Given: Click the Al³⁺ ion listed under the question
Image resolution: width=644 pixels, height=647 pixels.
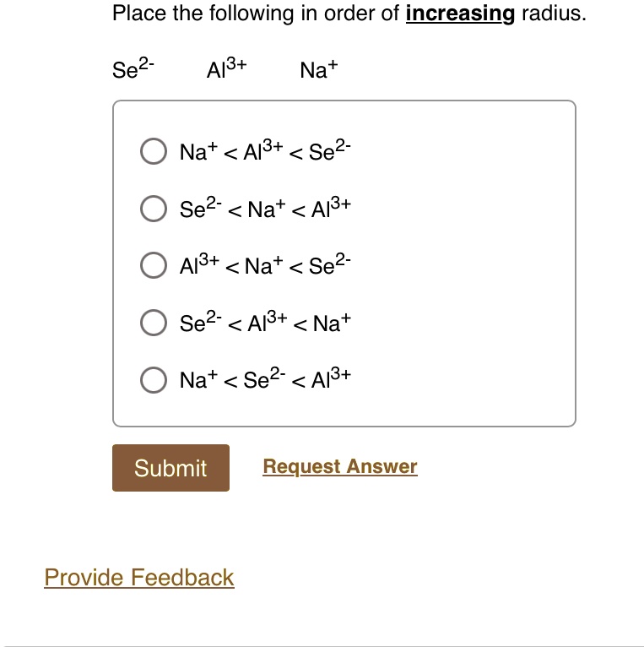Looking at the screenshot, I should pyautogui.click(x=227, y=68).
